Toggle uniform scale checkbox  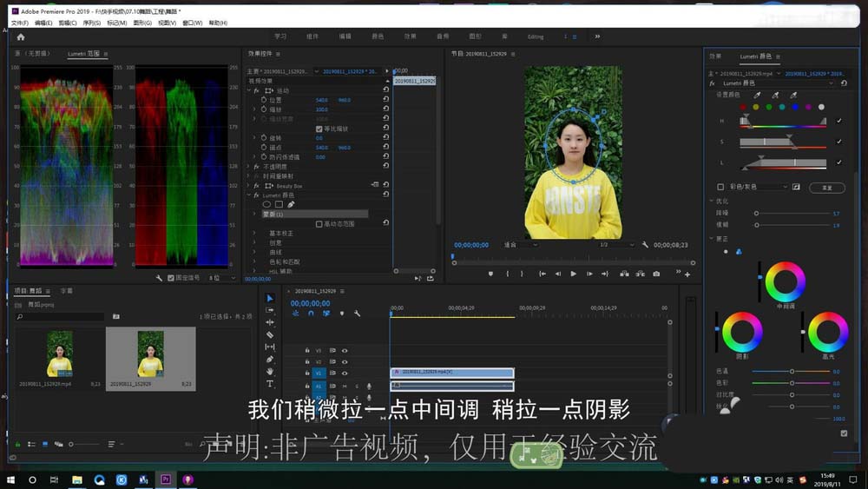click(x=319, y=129)
